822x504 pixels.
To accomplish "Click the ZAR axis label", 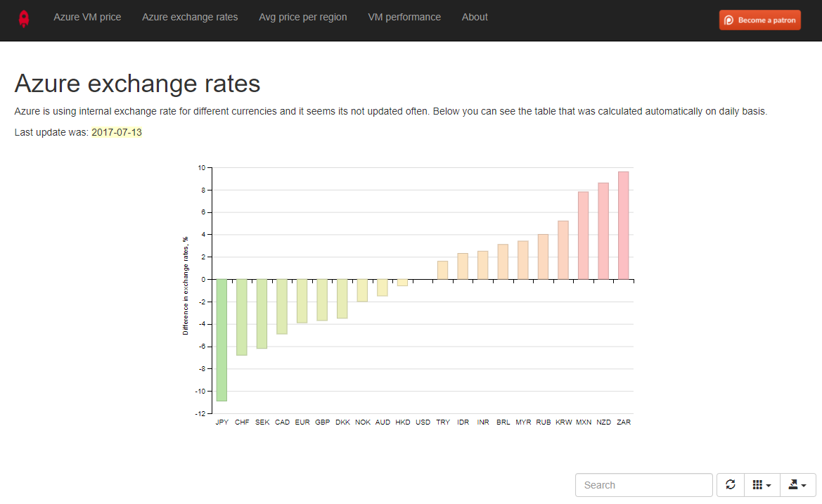I will pos(624,422).
